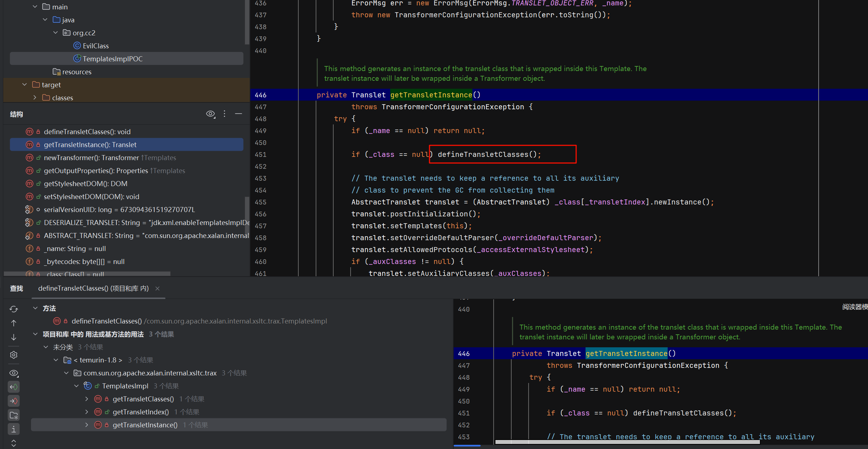This screenshot has height=449, width=868.
Task: Collapse the temurin-1.8 results node
Action: click(x=56, y=360)
